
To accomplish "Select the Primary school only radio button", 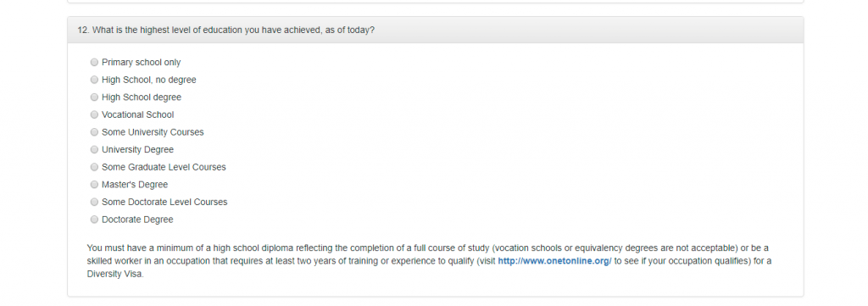I will coord(94,63).
